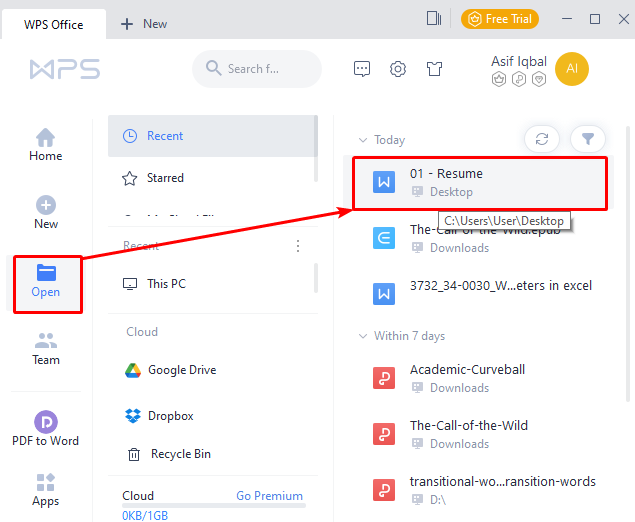Image resolution: width=635 pixels, height=522 pixels.
Task: Click the New plus icon in sidebar
Action: [x=46, y=205]
